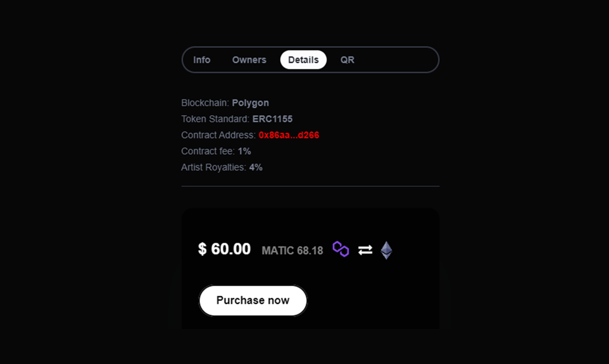Click the Ethereum diamond icon

[x=386, y=250]
